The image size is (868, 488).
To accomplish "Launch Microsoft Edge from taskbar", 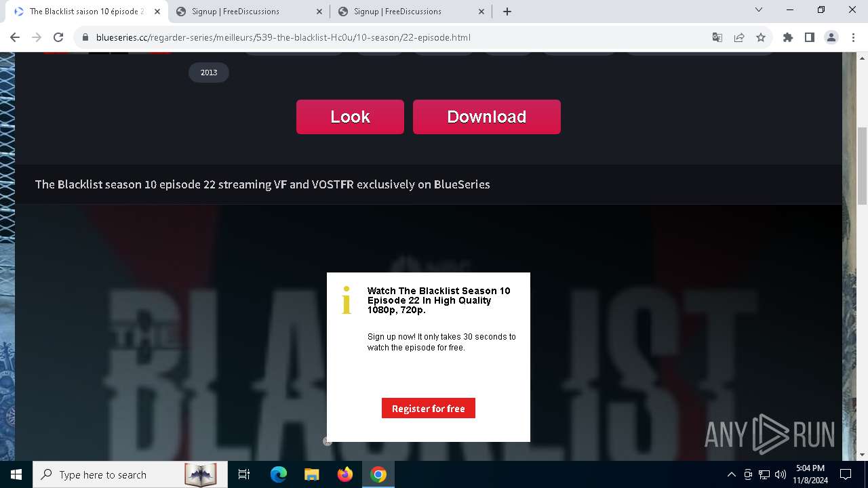I will point(279,474).
